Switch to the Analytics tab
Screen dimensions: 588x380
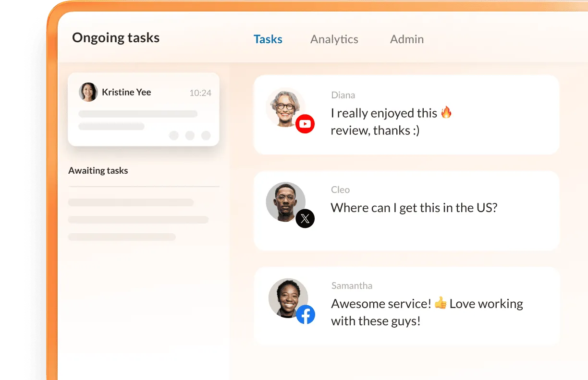click(x=334, y=39)
